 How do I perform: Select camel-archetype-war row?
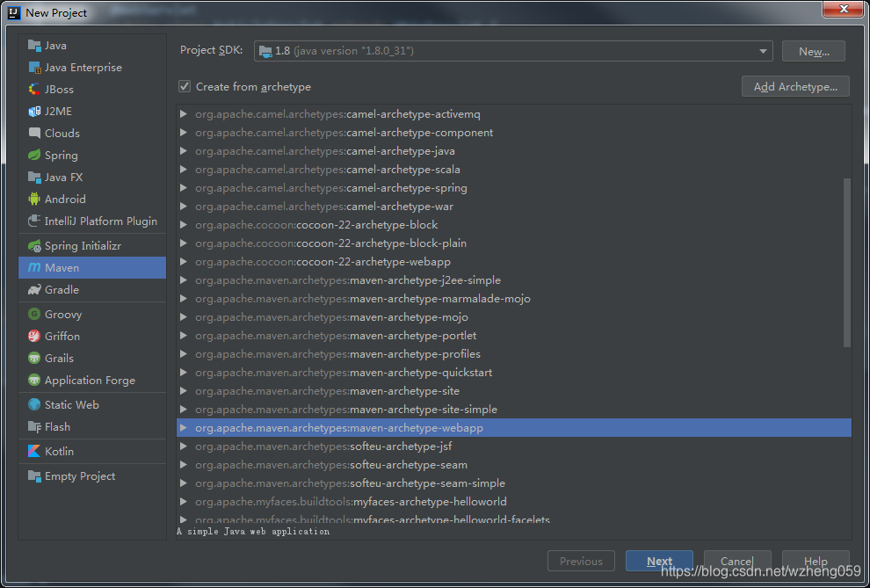point(514,207)
